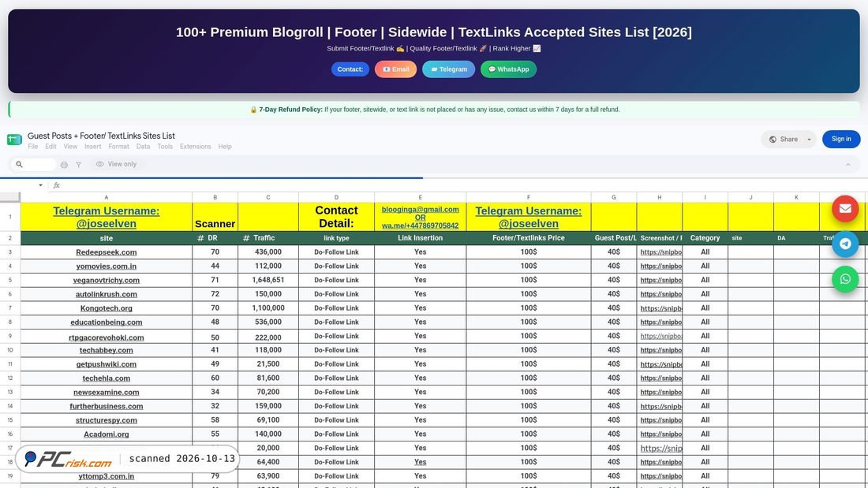Open the Extensions menu

coord(196,147)
